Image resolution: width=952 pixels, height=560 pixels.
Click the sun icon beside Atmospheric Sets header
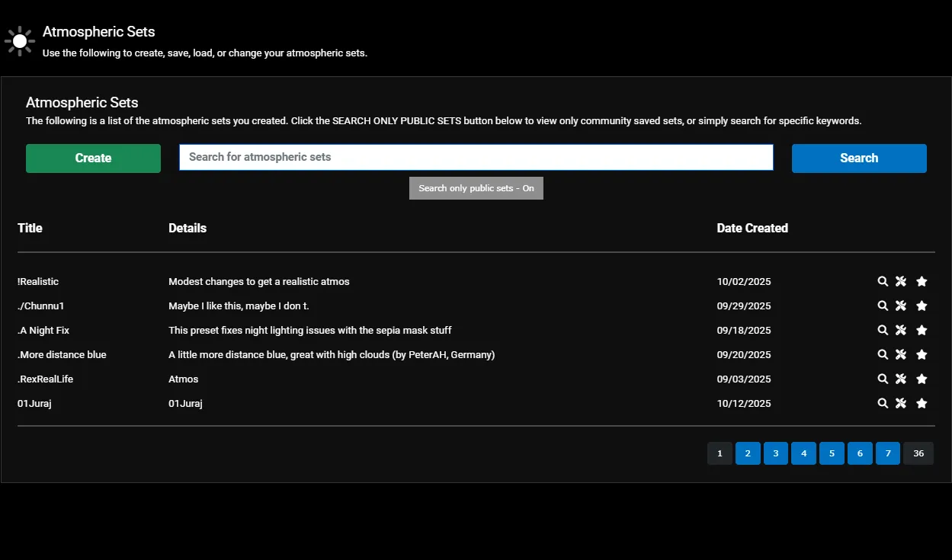point(19,40)
